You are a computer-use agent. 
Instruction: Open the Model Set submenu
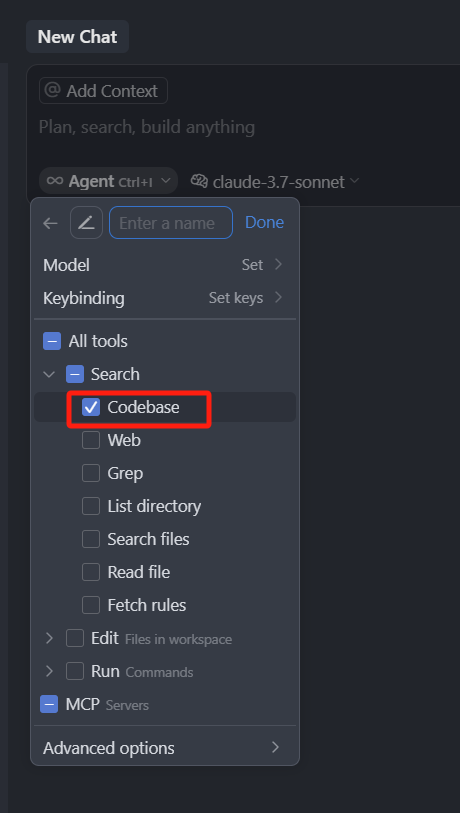click(164, 265)
